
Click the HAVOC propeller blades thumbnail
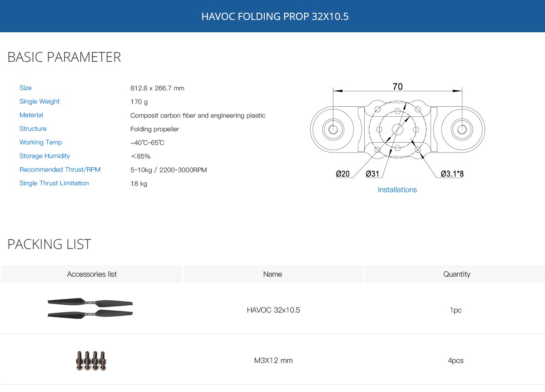coord(90,308)
